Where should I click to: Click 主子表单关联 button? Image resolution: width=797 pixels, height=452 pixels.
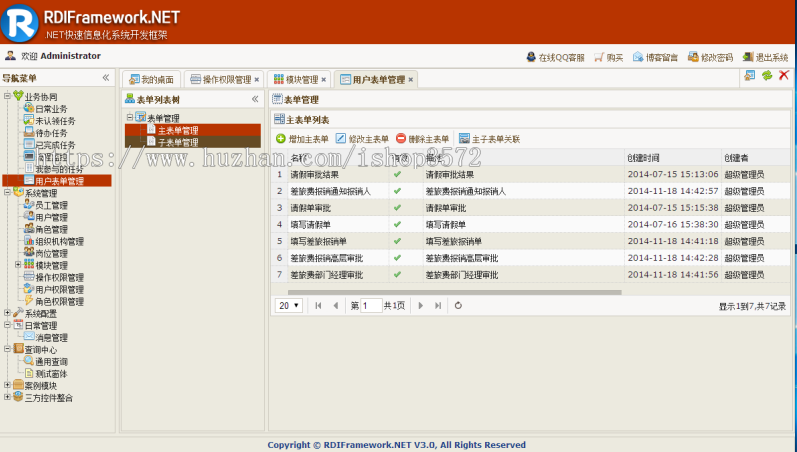(489, 139)
